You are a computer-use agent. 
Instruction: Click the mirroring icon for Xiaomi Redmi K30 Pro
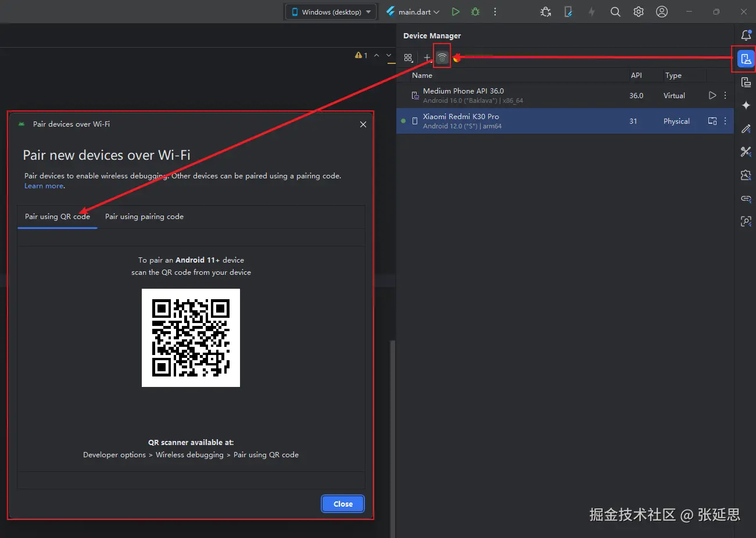click(x=712, y=121)
